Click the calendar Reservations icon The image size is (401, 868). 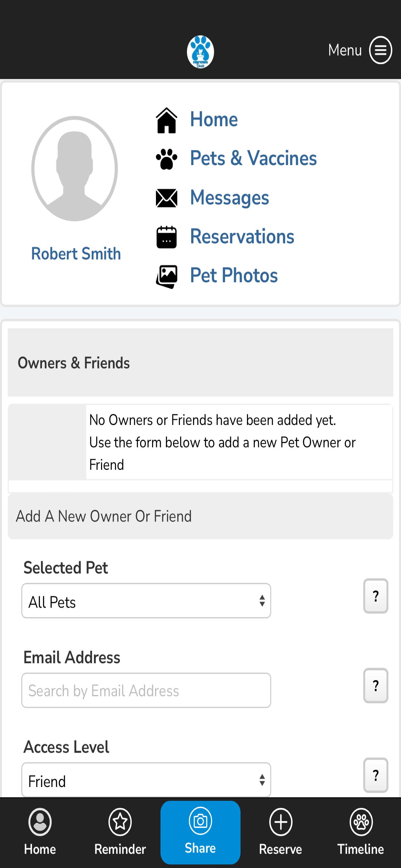click(x=167, y=237)
